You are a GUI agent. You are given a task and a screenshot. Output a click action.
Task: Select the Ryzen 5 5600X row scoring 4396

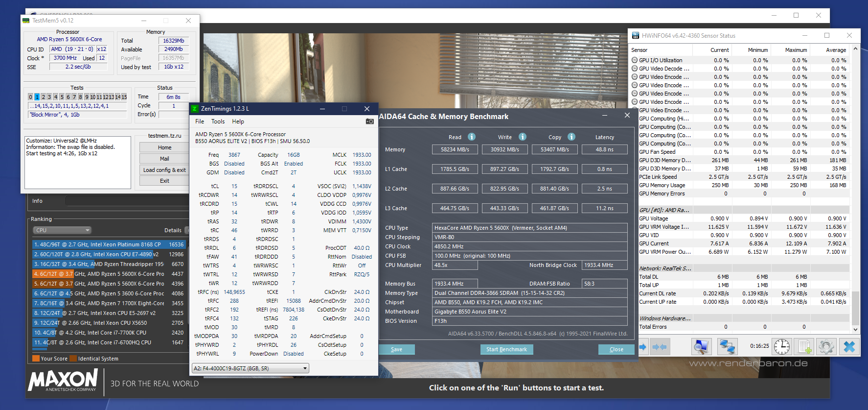(109, 284)
